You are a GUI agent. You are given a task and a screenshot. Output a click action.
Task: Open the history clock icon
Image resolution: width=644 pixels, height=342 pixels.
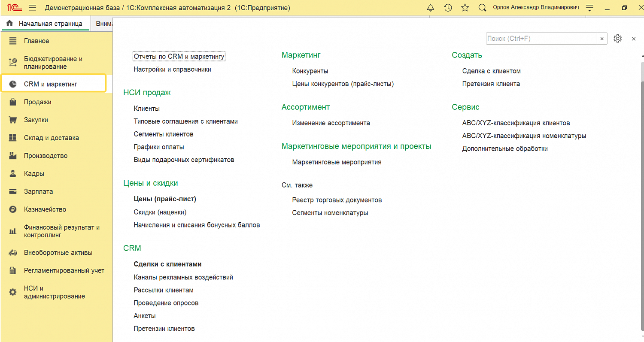tap(448, 8)
